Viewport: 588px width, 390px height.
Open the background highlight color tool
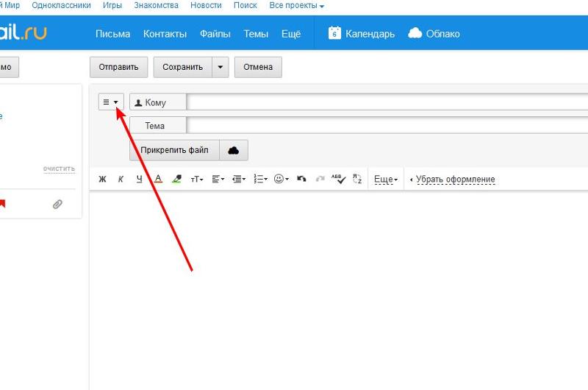click(176, 179)
